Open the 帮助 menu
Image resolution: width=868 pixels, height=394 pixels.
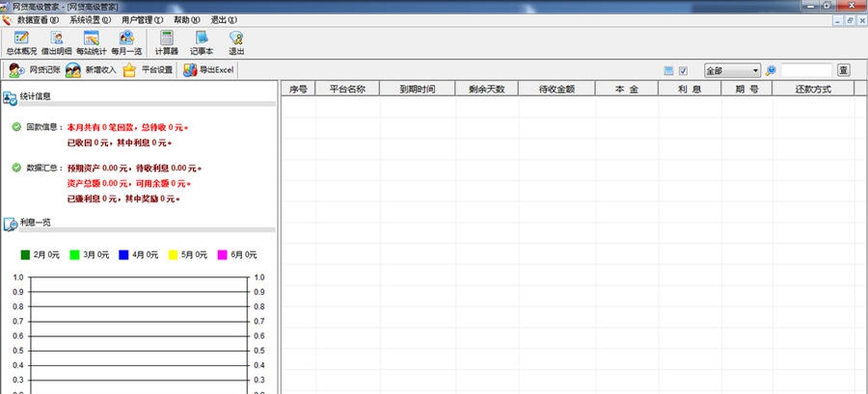(x=186, y=20)
